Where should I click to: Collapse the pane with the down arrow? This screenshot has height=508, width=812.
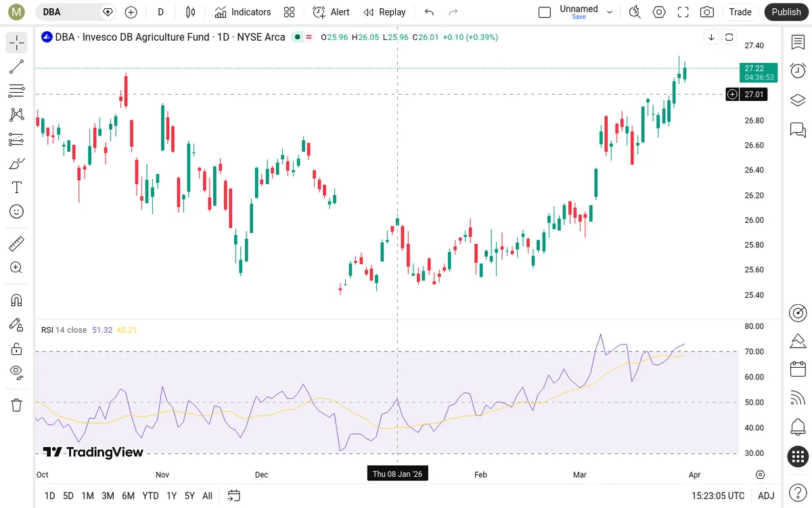coord(711,37)
